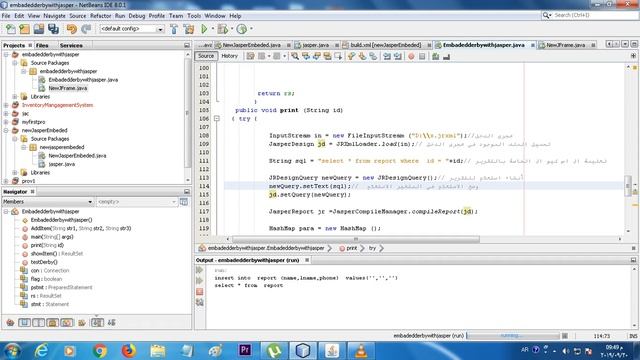Click the Profile Project icon
The image size is (640, 360).
[242, 29]
